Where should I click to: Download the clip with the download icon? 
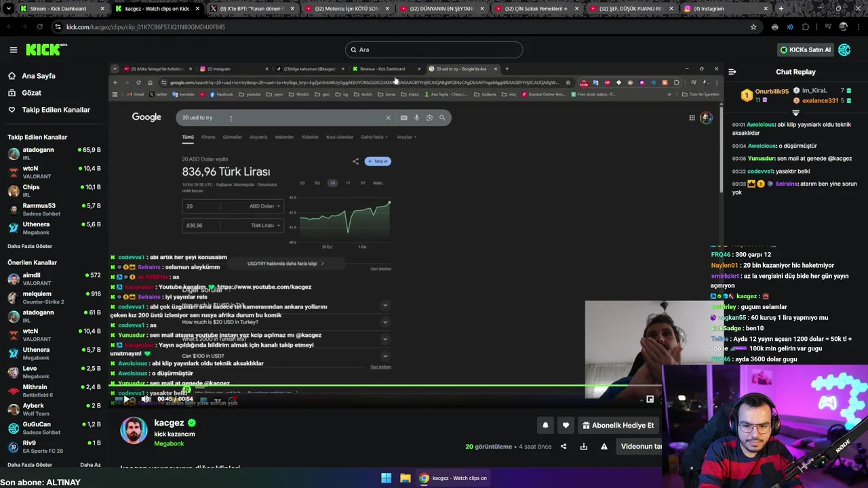(x=583, y=447)
